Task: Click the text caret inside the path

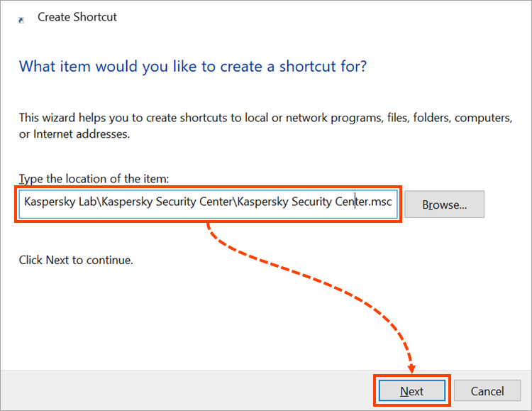Action: click(x=355, y=202)
